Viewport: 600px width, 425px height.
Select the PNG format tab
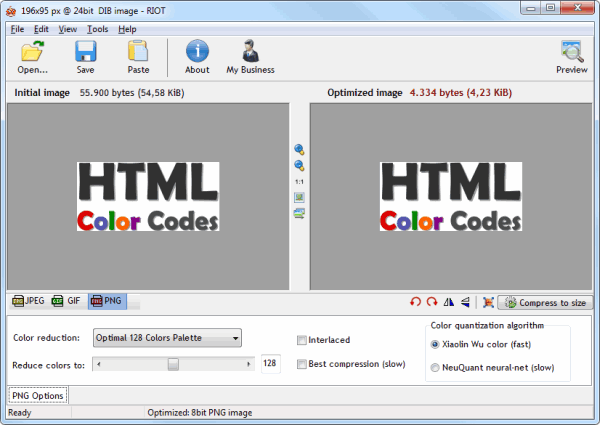click(107, 301)
